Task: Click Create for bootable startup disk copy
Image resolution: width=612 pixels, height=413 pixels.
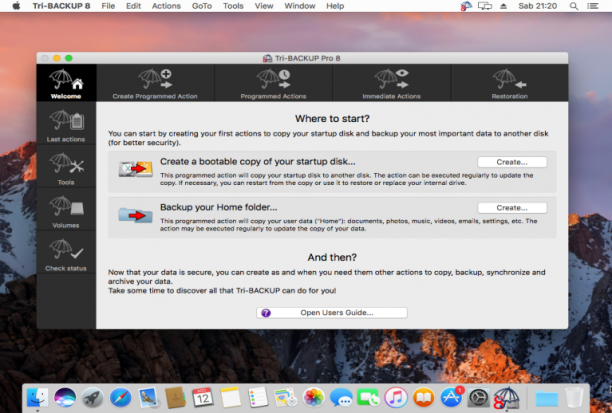Action: (512, 162)
